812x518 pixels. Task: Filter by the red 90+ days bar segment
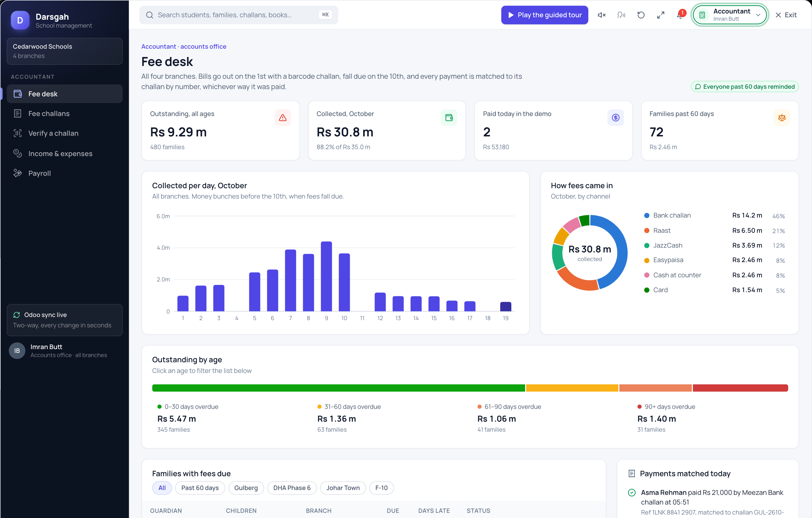pos(740,388)
